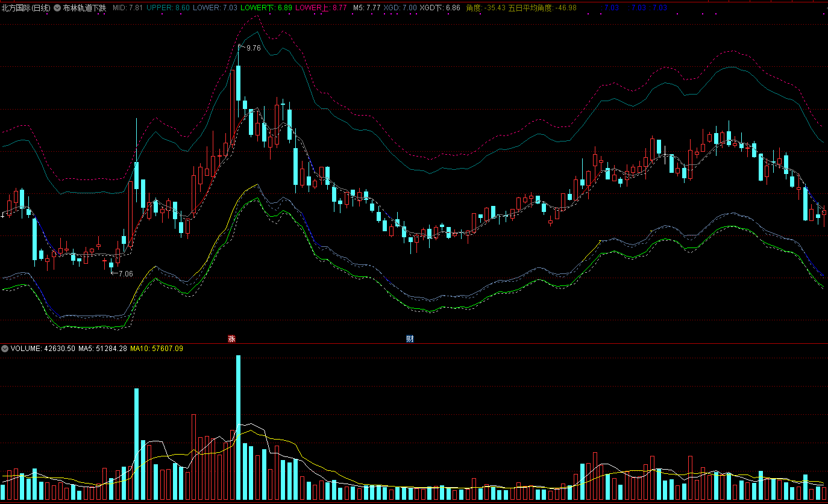The image size is (828, 504).
Task: Select the 北方国际(日线) stock title
Action: click(26, 8)
